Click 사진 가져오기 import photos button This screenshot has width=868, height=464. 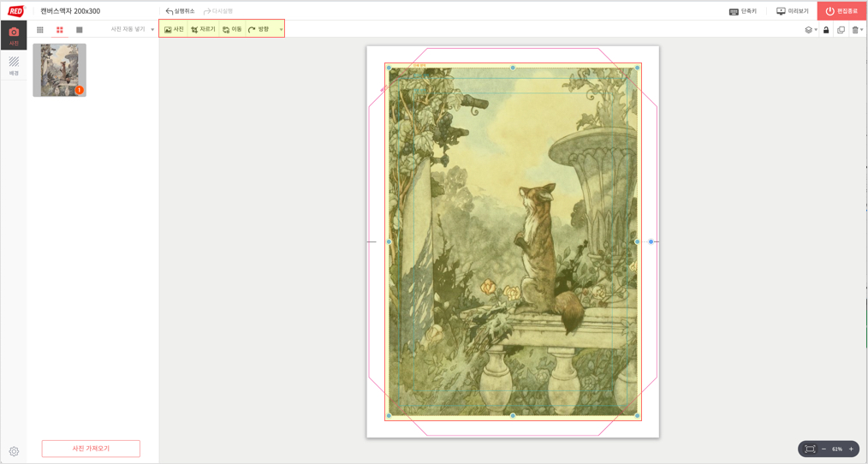pos(91,449)
